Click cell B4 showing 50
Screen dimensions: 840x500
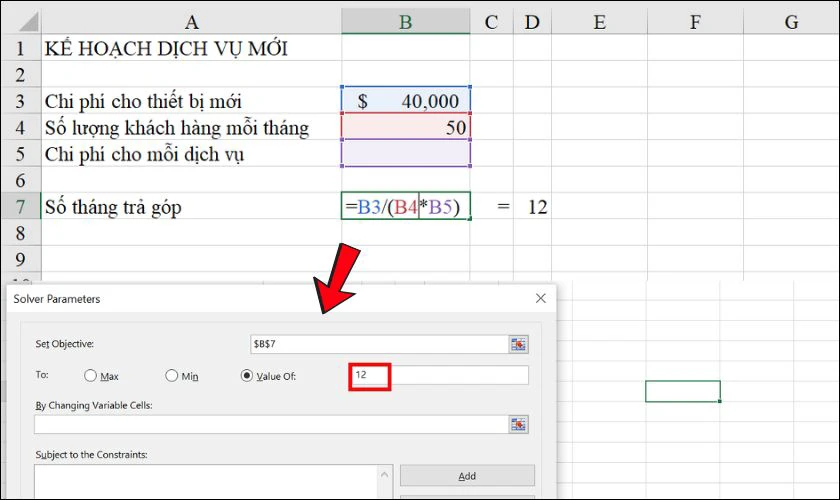(x=406, y=126)
